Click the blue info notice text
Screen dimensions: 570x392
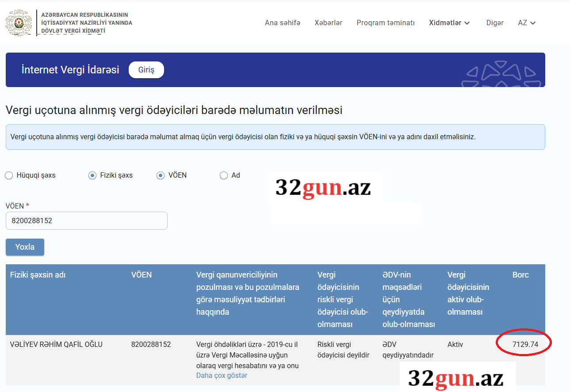click(243, 137)
